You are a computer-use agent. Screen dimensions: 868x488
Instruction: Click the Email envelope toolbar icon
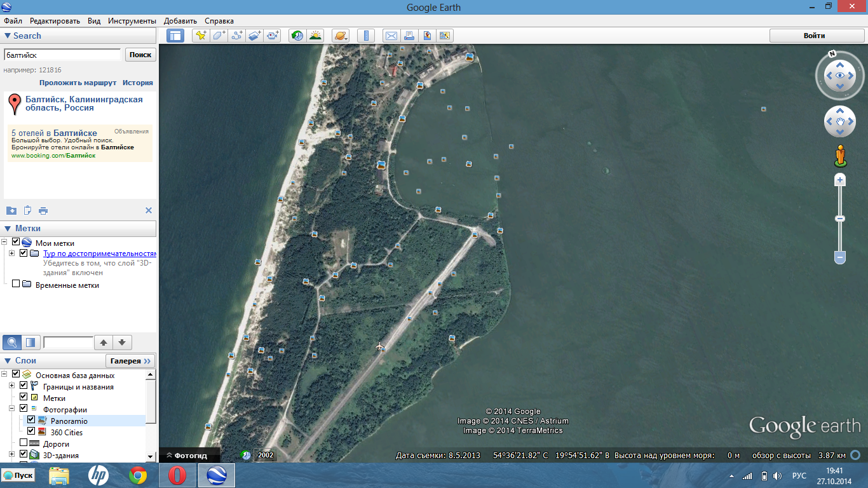tap(391, 36)
